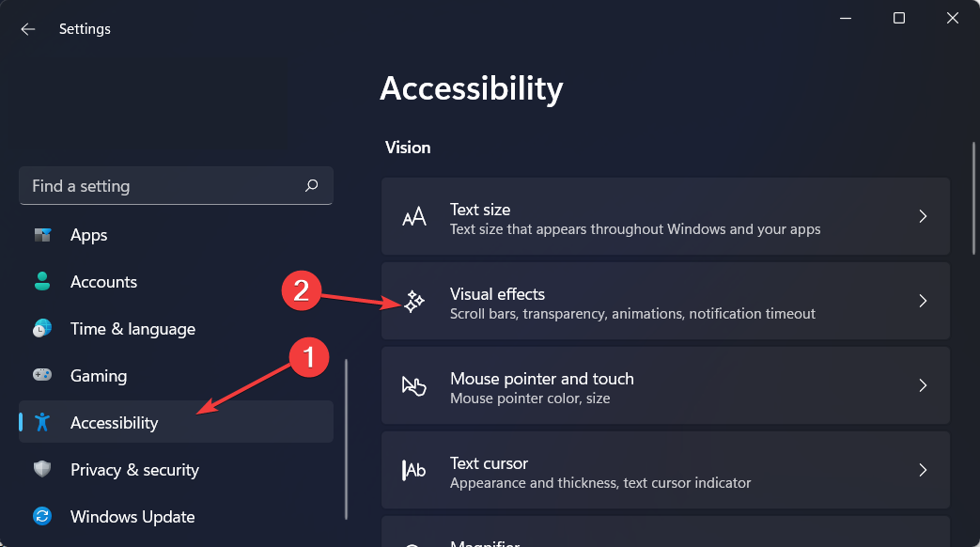980x547 pixels.
Task: Click the Apps sidebar icon
Action: (42, 235)
